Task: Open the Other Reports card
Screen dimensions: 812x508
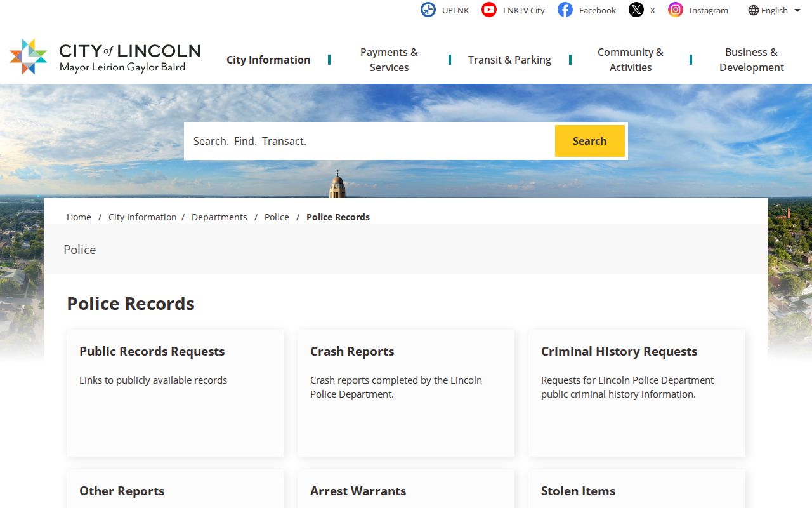Action: (175, 489)
